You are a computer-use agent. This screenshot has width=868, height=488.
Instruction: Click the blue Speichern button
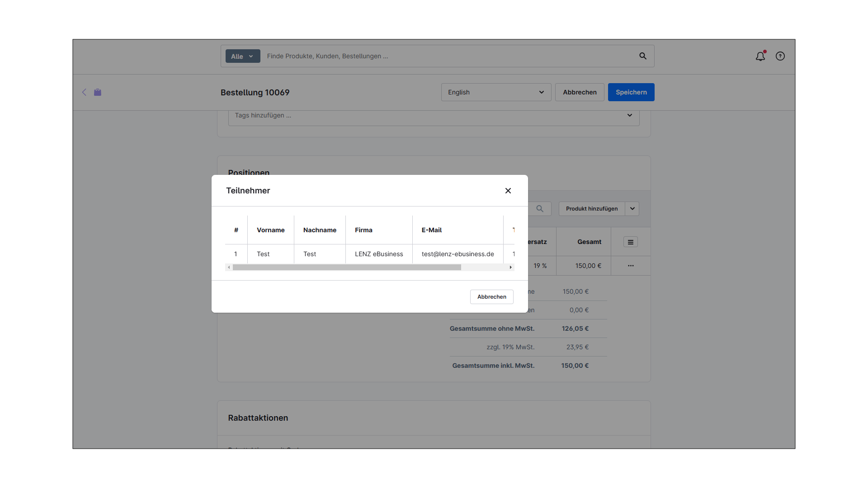pyautogui.click(x=631, y=92)
